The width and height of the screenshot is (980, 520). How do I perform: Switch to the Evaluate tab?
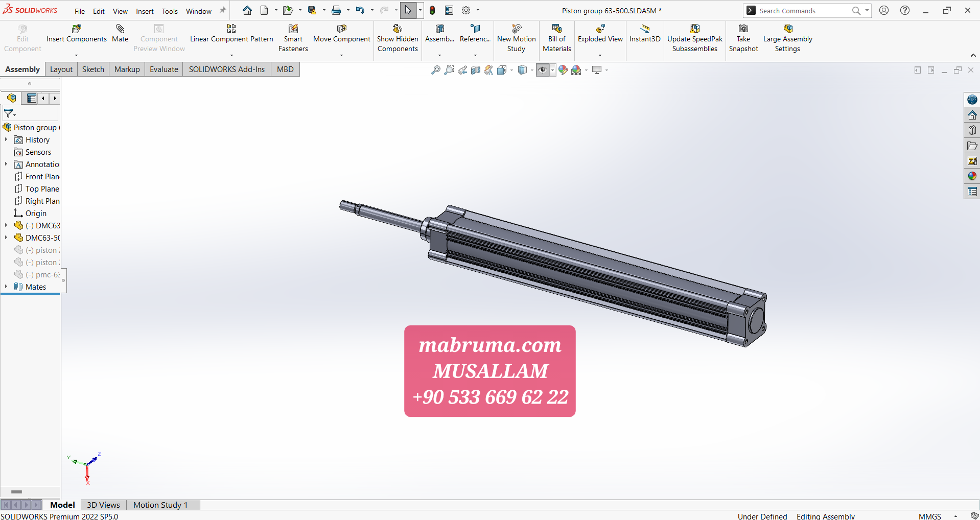164,69
